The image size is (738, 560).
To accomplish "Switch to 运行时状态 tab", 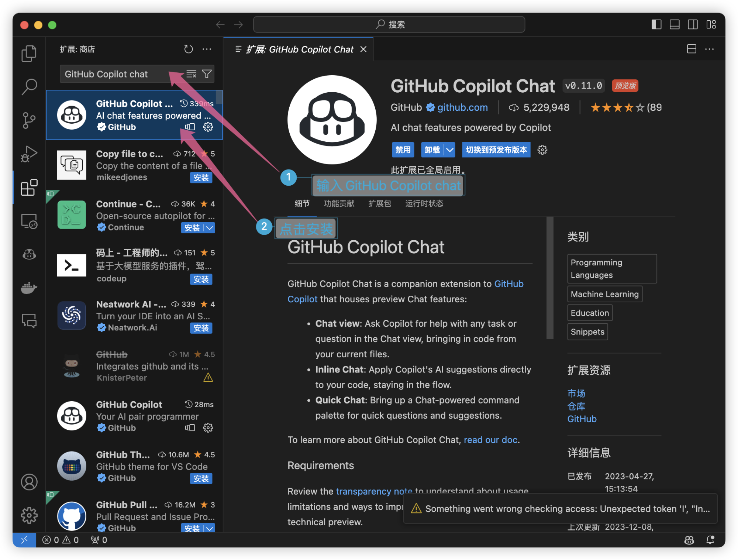I will pos(424,203).
